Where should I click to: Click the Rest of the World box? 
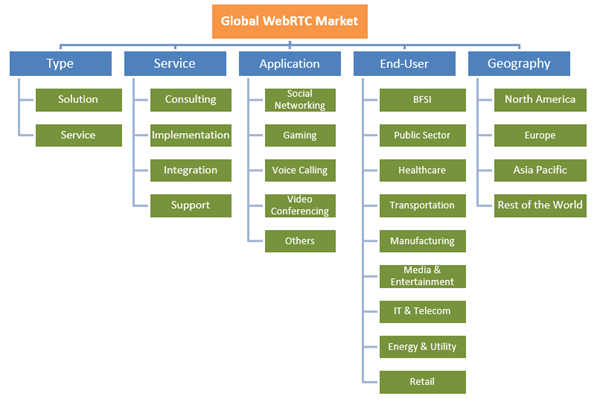pos(541,205)
